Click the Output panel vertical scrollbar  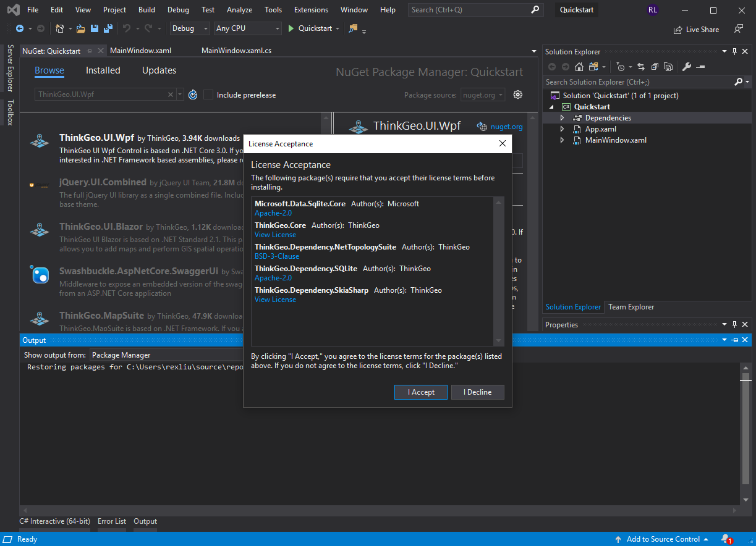pos(745,432)
